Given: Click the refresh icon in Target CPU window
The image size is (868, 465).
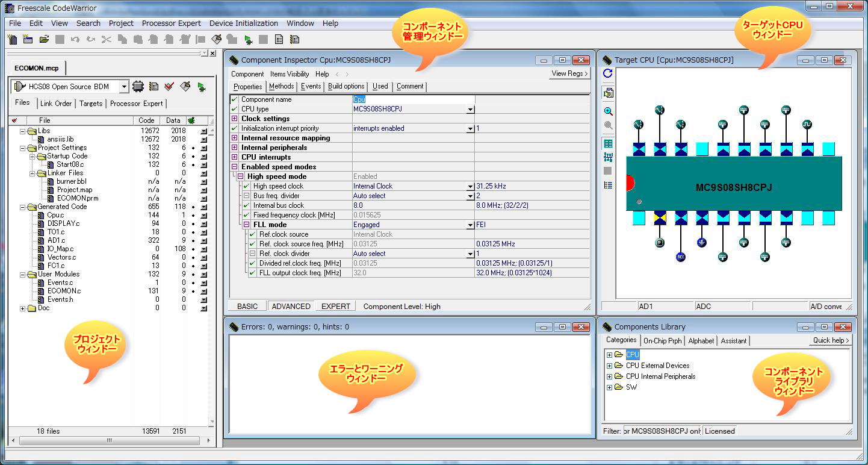Looking at the screenshot, I should click(x=608, y=73).
